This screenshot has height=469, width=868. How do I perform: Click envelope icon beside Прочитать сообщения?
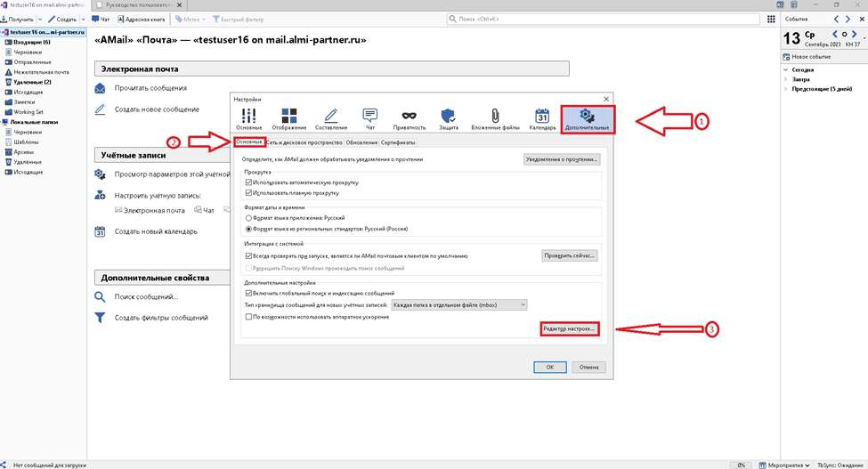pos(101,88)
